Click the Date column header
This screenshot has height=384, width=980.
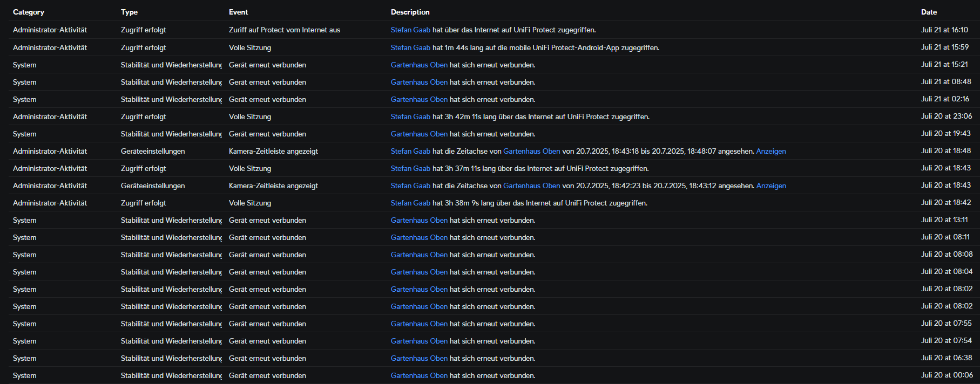[x=929, y=12]
